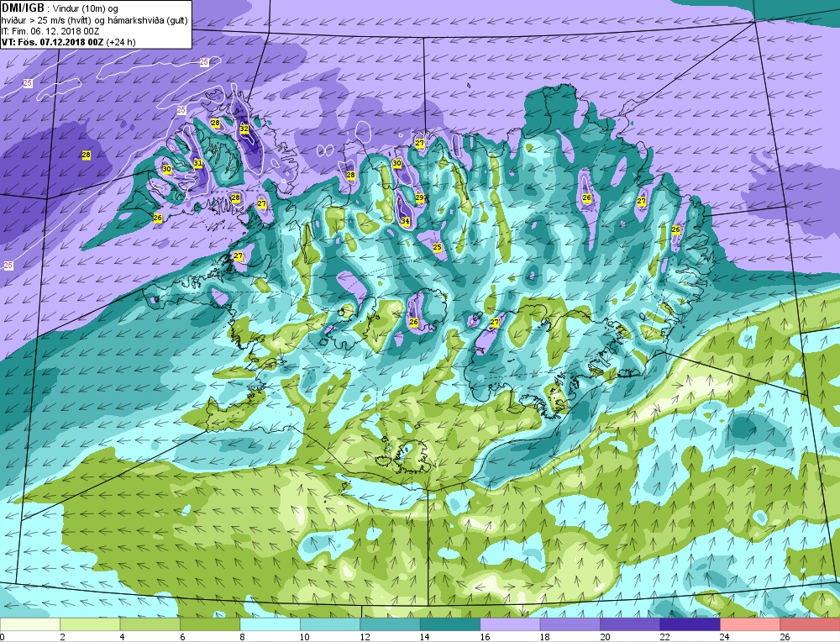Click the scale number 0 under the color bar

click(x=3, y=637)
